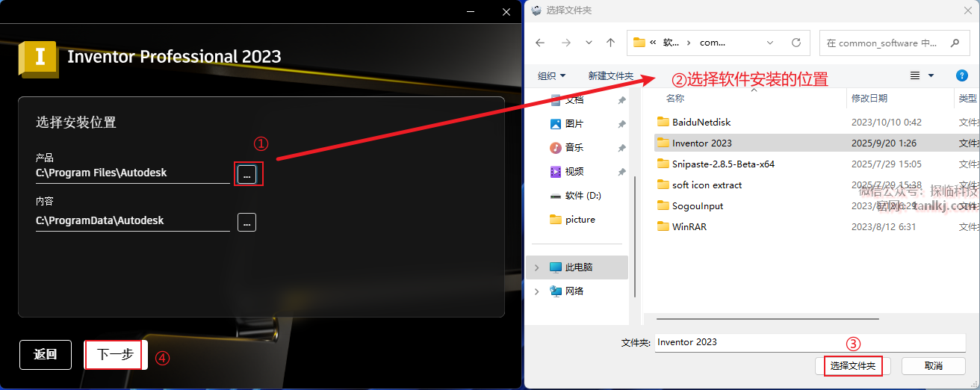Select the SogouInput folder

[698, 205]
